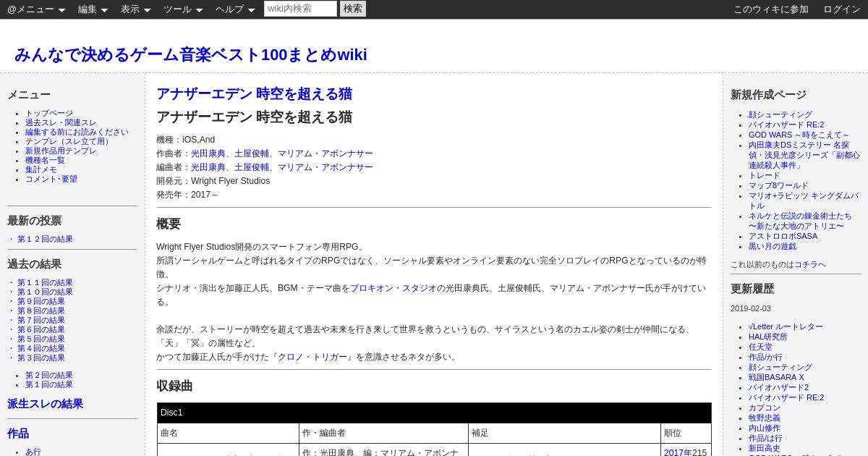Open 第９回の結果 link
This screenshot has height=456, width=868.
click(41, 302)
